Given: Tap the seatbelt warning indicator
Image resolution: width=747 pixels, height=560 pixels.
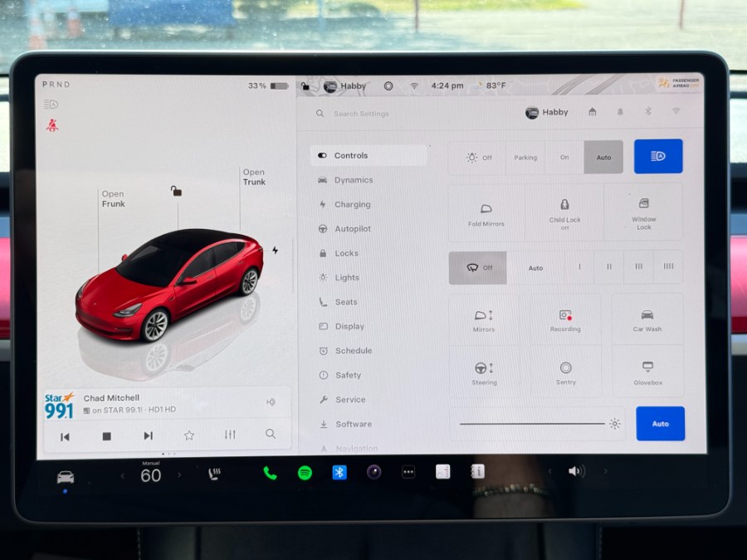Looking at the screenshot, I should point(52,125).
